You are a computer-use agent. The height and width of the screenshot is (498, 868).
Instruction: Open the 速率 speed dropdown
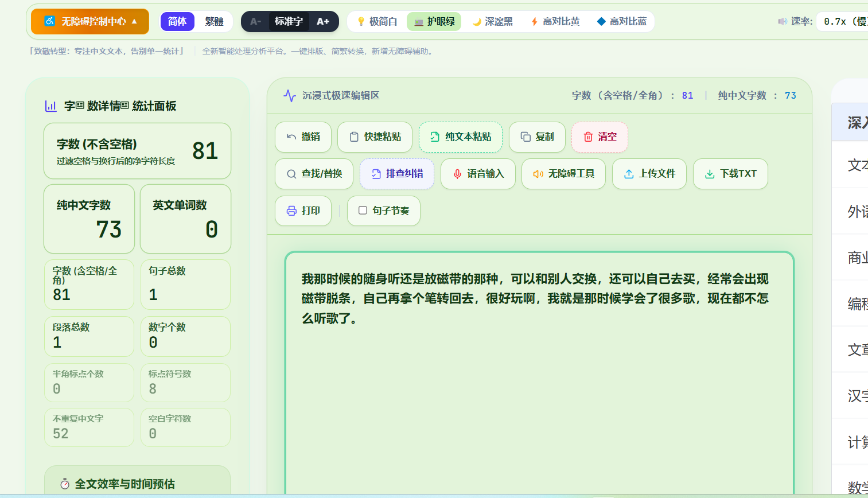pyautogui.click(x=842, y=21)
